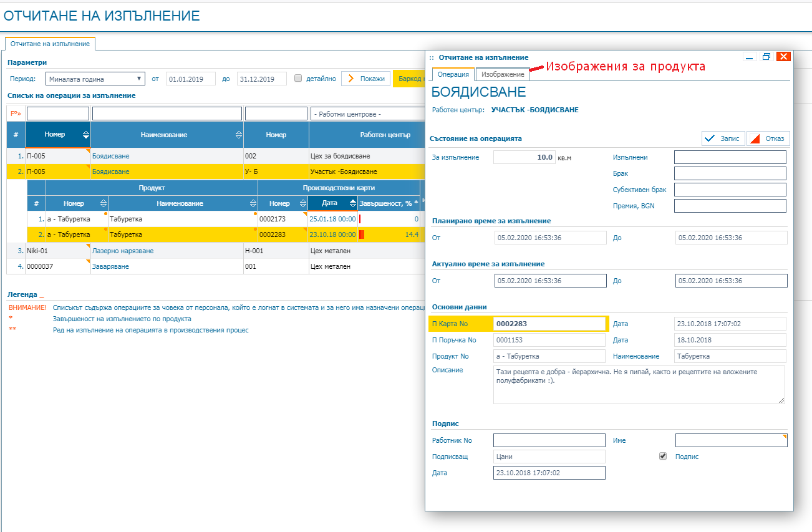
Task: Click the Подпис Дата field 23.10.2018 17:07:02
Action: point(549,473)
